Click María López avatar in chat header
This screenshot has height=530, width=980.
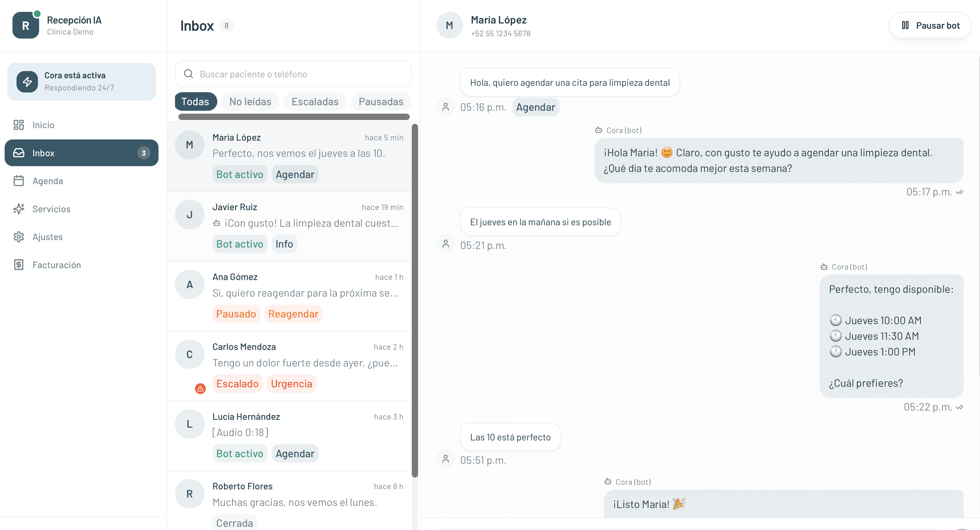pyautogui.click(x=449, y=26)
